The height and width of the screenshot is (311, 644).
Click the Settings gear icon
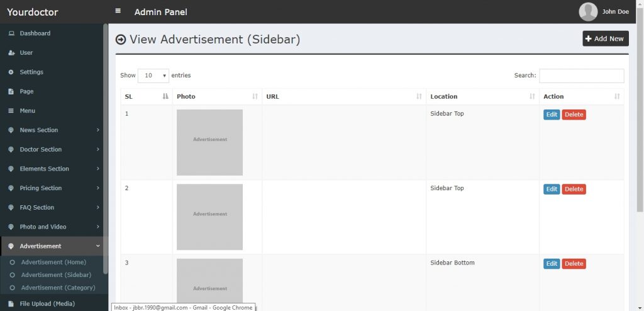click(11, 72)
